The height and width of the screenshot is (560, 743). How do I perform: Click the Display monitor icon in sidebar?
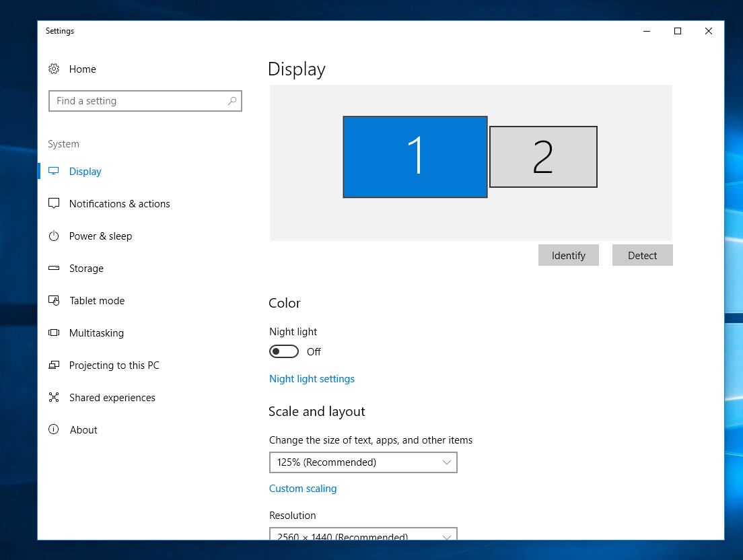tap(54, 171)
